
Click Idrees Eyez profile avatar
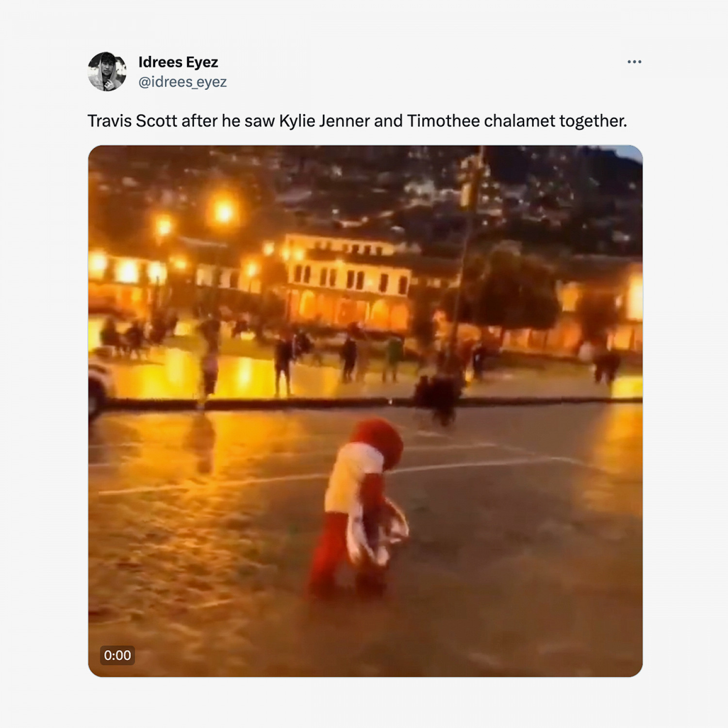(107, 71)
